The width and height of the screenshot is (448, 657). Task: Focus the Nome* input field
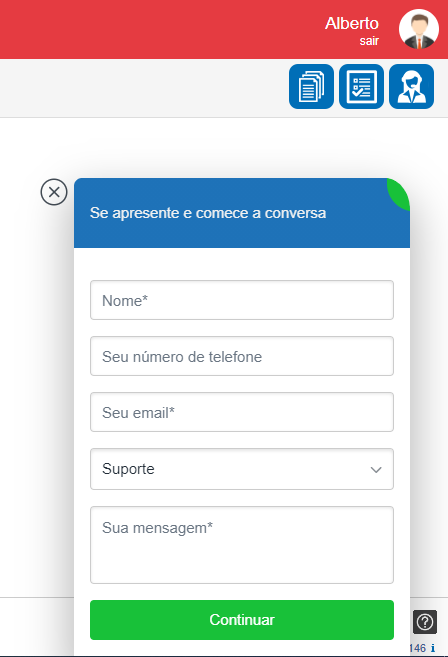[x=242, y=300]
